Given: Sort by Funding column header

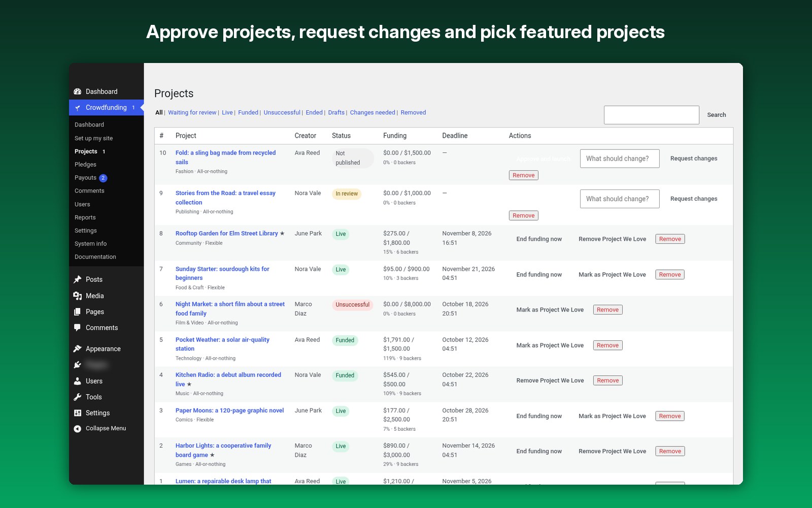Looking at the screenshot, I should (394, 136).
